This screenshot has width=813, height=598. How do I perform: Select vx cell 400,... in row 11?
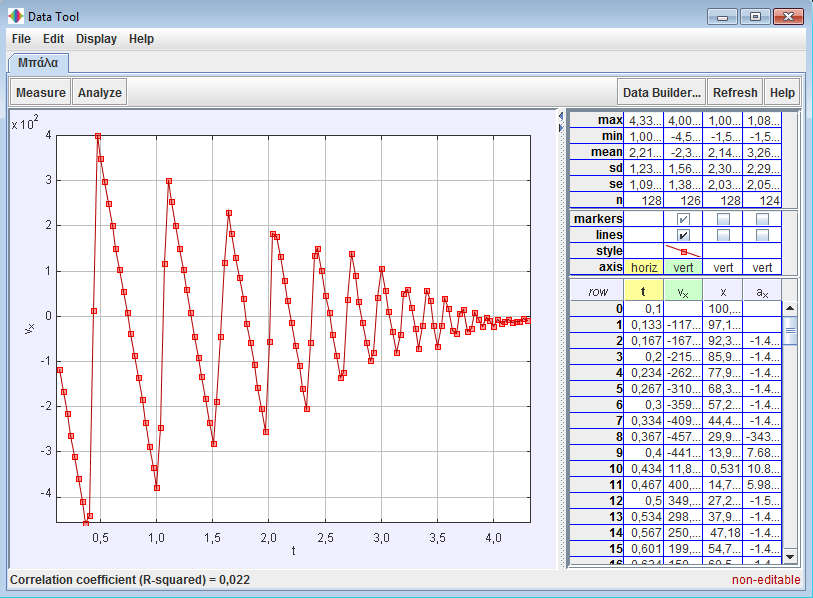click(x=683, y=485)
